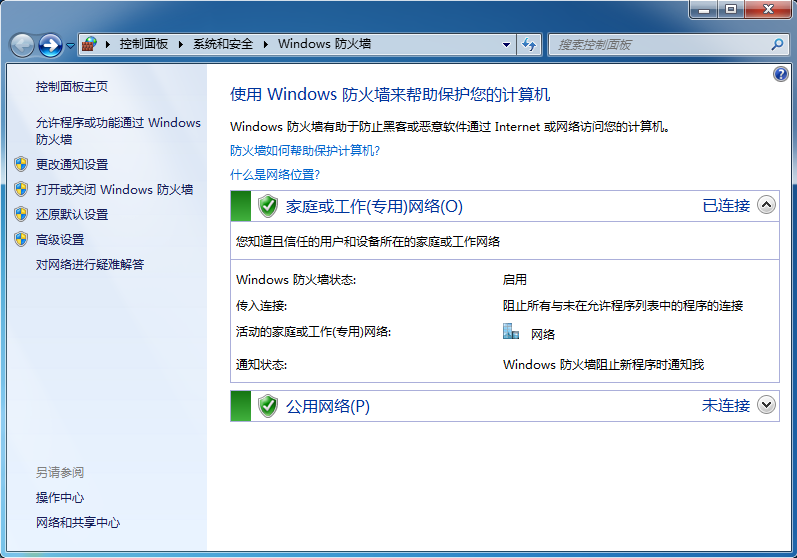Click the Forward navigation arrow
The height and width of the screenshot is (558, 797).
click(50, 45)
